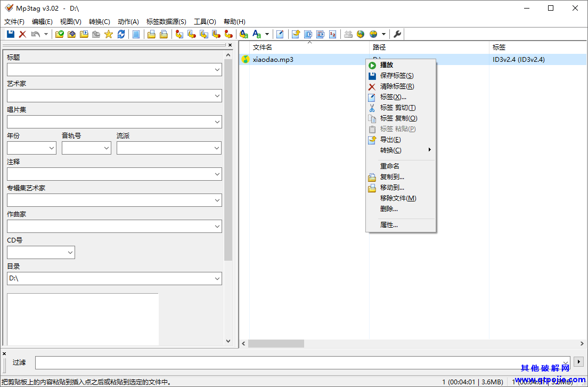Choose 播放 from the context menu
Screen dimensions: 588x387
[401, 65]
